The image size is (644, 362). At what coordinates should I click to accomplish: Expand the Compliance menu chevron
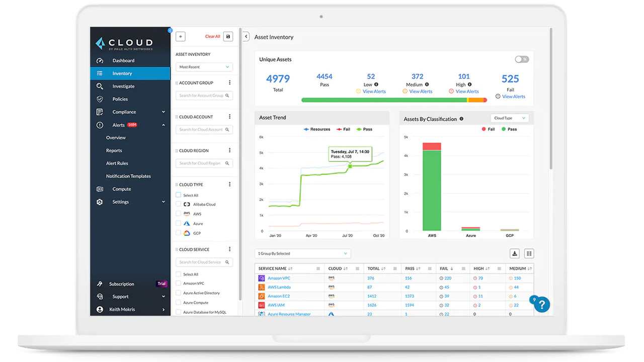[x=164, y=112]
